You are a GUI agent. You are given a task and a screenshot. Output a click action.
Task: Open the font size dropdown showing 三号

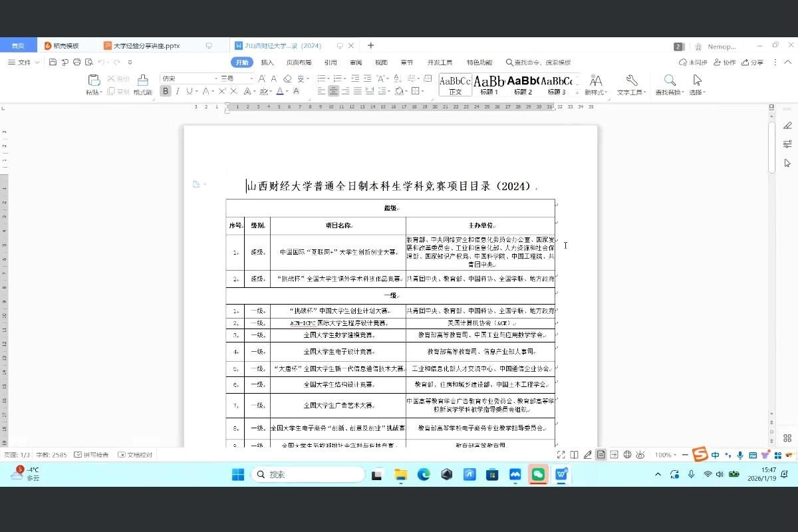click(x=236, y=78)
